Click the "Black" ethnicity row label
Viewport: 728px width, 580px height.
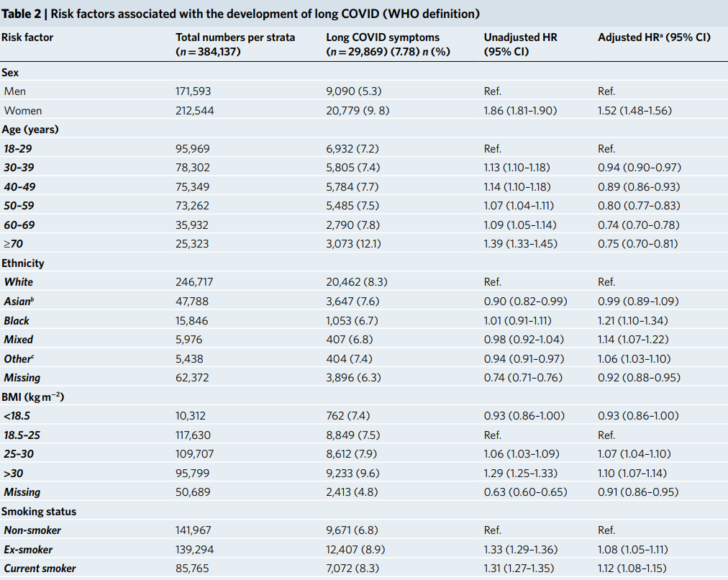(17, 320)
